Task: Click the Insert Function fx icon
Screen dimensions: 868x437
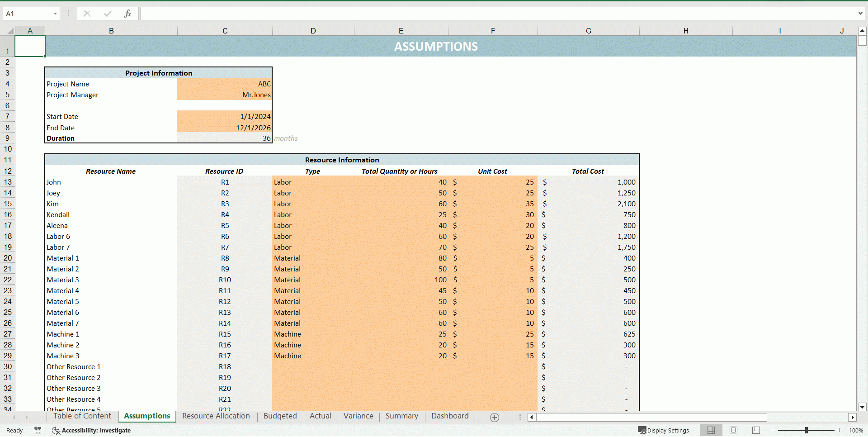Action: pyautogui.click(x=127, y=14)
